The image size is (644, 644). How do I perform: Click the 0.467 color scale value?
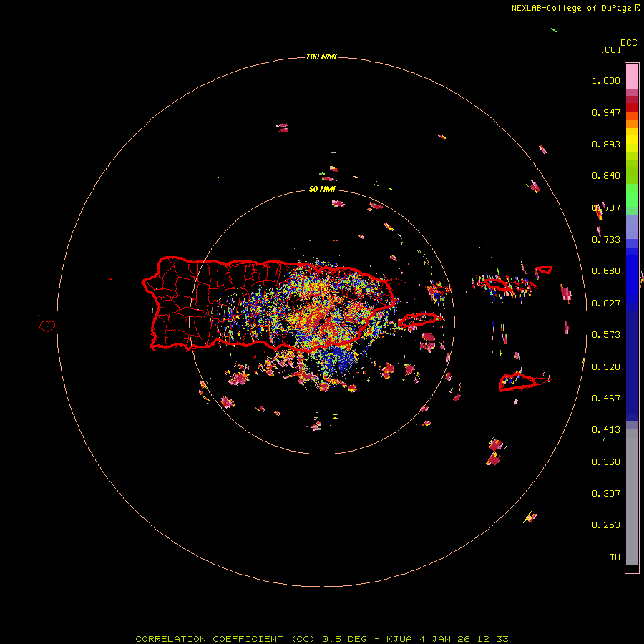(606, 399)
